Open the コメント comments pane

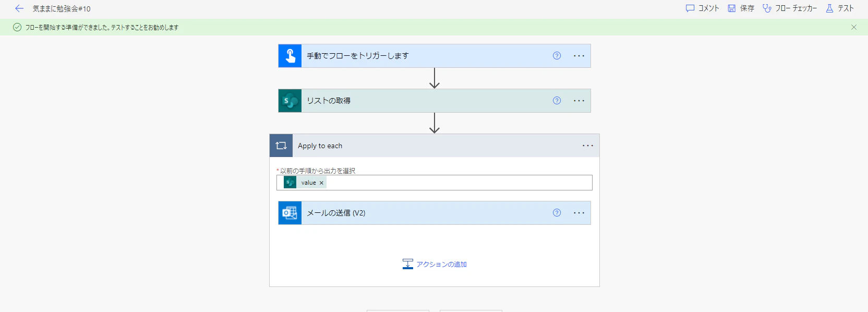point(702,8)
